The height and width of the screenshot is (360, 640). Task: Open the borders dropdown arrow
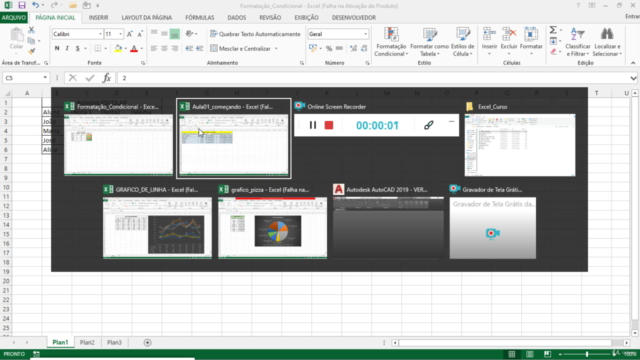coord(106,49)
